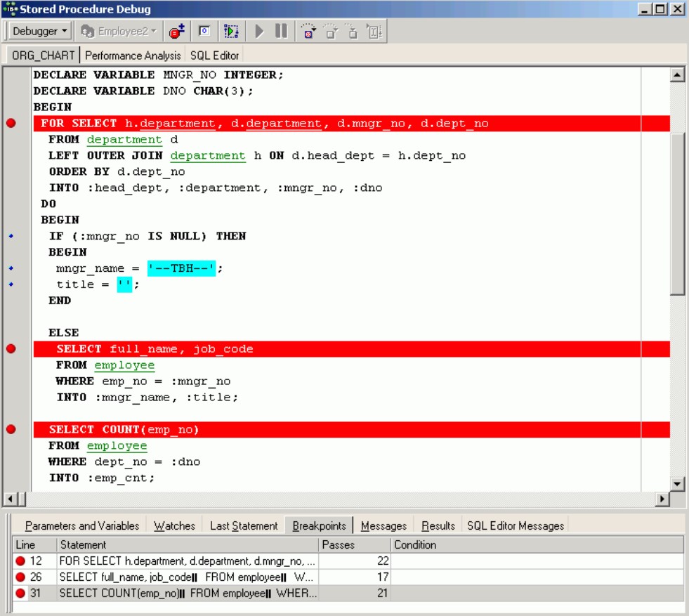Switch to the Performance Analysis tab
Screen dimensions: 689x616
[x=133, y=55]
